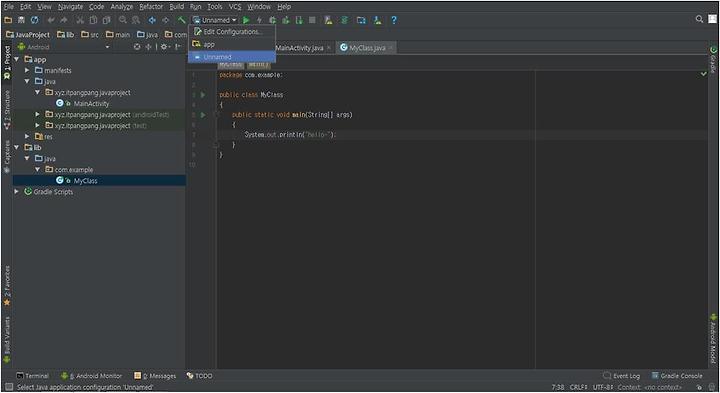720x393 pixels.
Task: Click the Search Everywhere magnifier icon
Action: pos(699,19)
